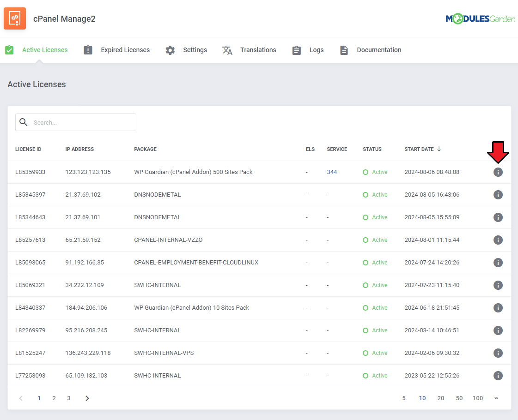Open info for license L84340337
Image resolution: width=518 pixels, height=420 pixels.
498,307
